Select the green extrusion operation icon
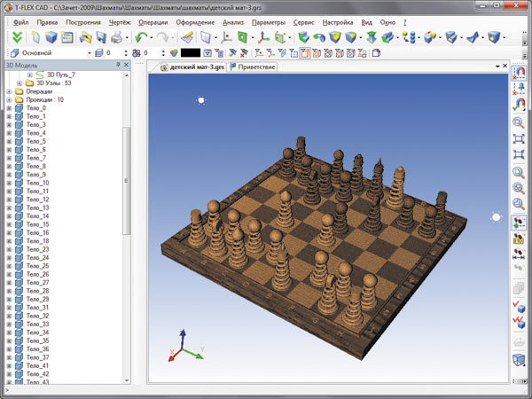 click(x=303, y=37)
